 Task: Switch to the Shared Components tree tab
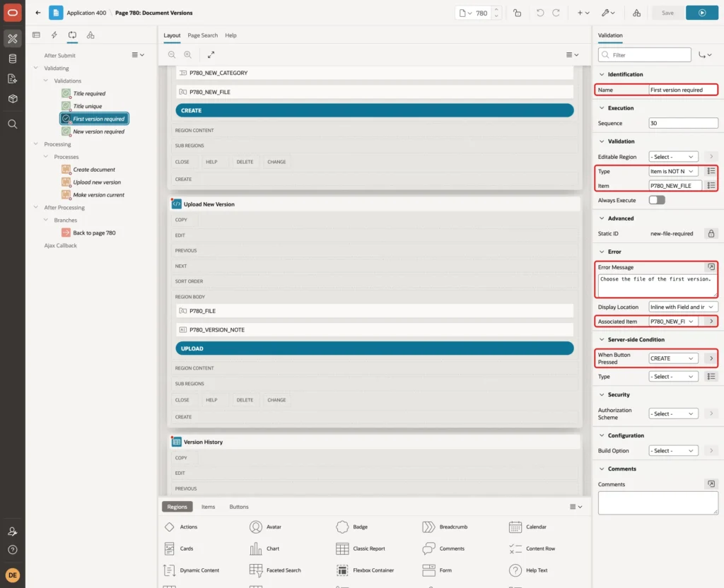90,35
